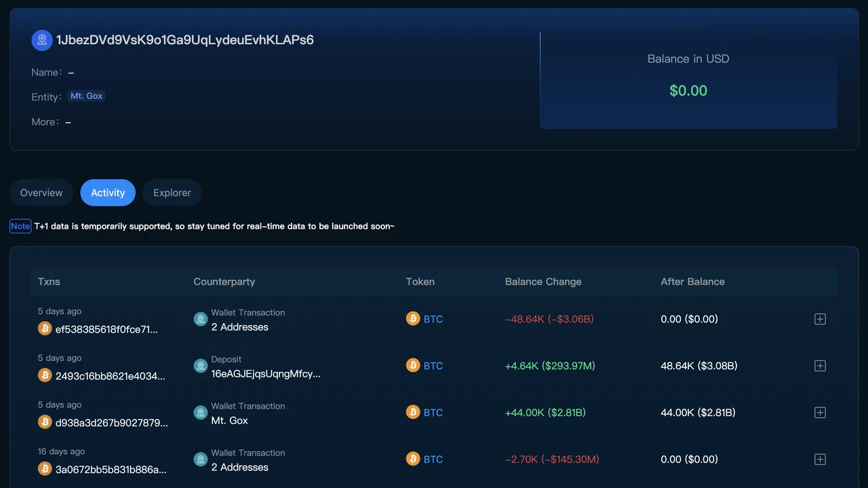Click the counterparty icon beside Mt. Gox transaction
Viewport: 868px width, 488px height.
click(x=201, y=413)
